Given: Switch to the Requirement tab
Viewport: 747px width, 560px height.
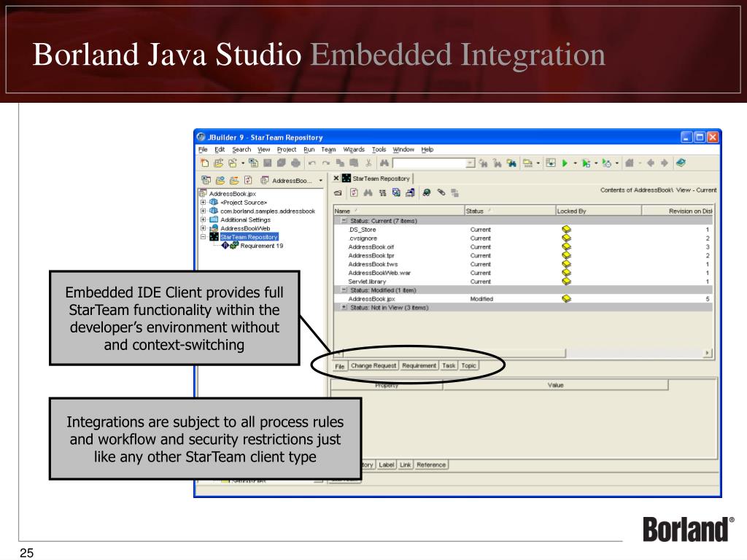Looking at the screenshot, I should [x=419, y=366].
